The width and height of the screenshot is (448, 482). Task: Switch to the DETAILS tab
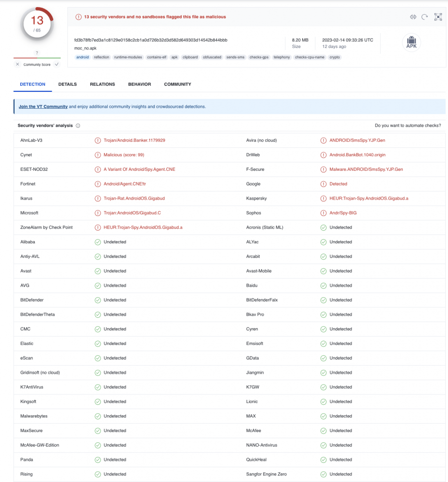[68, 84]
